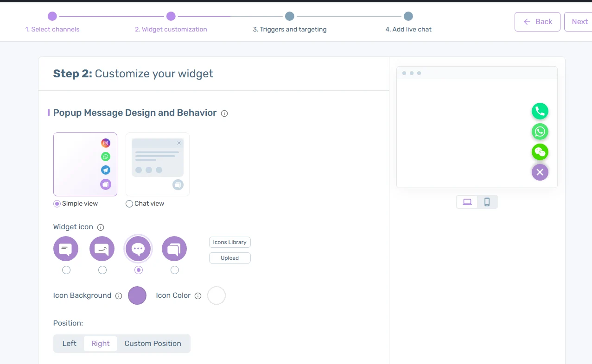Open the Icon Background purple color swatch
This screenshot has height=364, width=592.
pos(137,295)
